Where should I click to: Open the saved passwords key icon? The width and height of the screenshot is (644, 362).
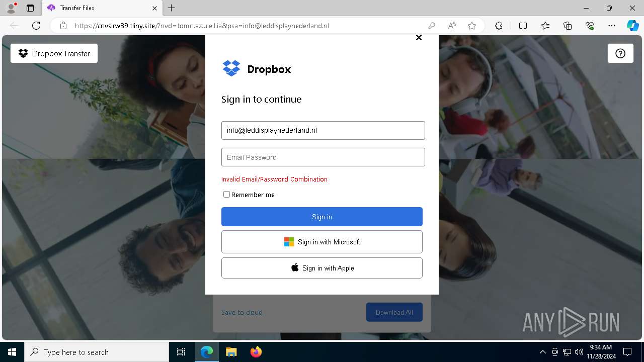coord(432,26)
